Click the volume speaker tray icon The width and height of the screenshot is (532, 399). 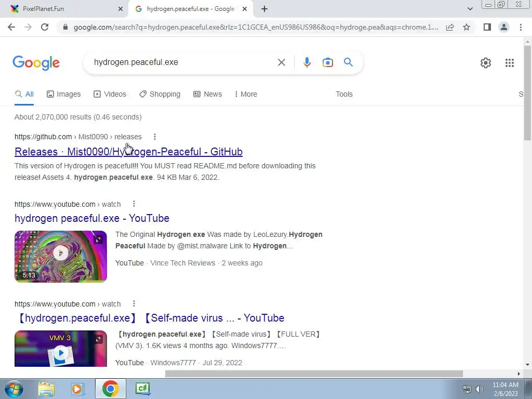480,389
